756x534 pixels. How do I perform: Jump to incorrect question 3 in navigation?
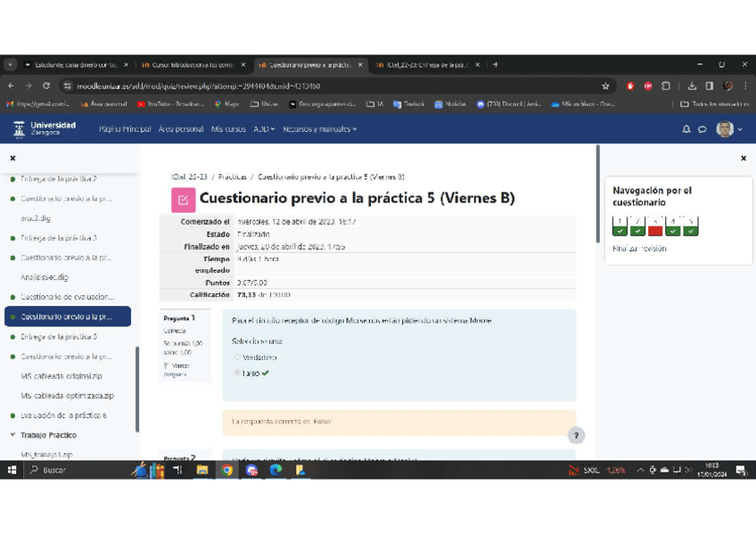(x=655, y=226)
